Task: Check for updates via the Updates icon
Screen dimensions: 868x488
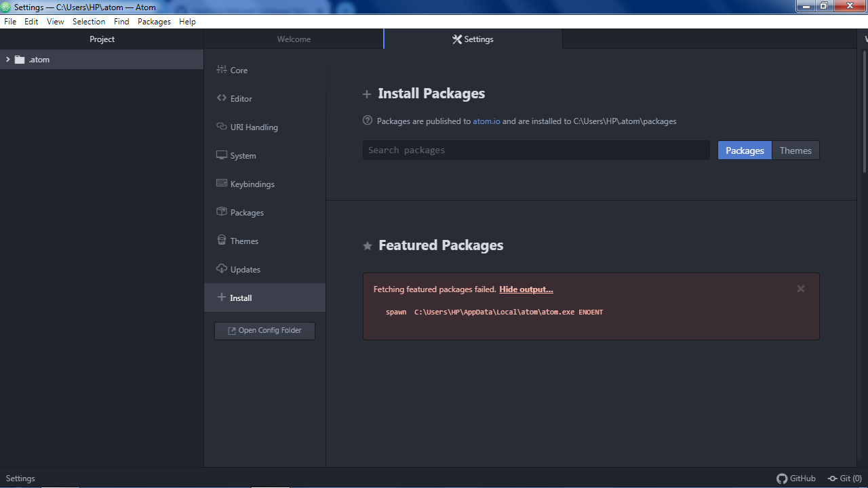Action: click(221, 269)
